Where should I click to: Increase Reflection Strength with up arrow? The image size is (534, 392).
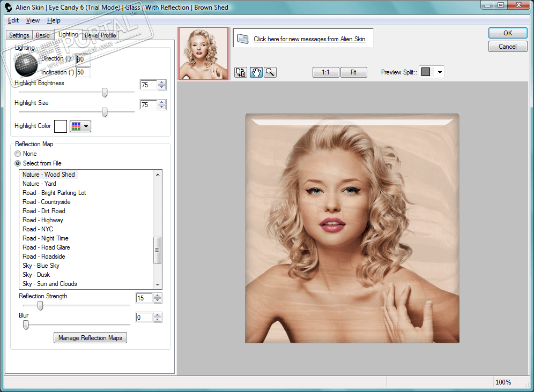pos(158,296)
